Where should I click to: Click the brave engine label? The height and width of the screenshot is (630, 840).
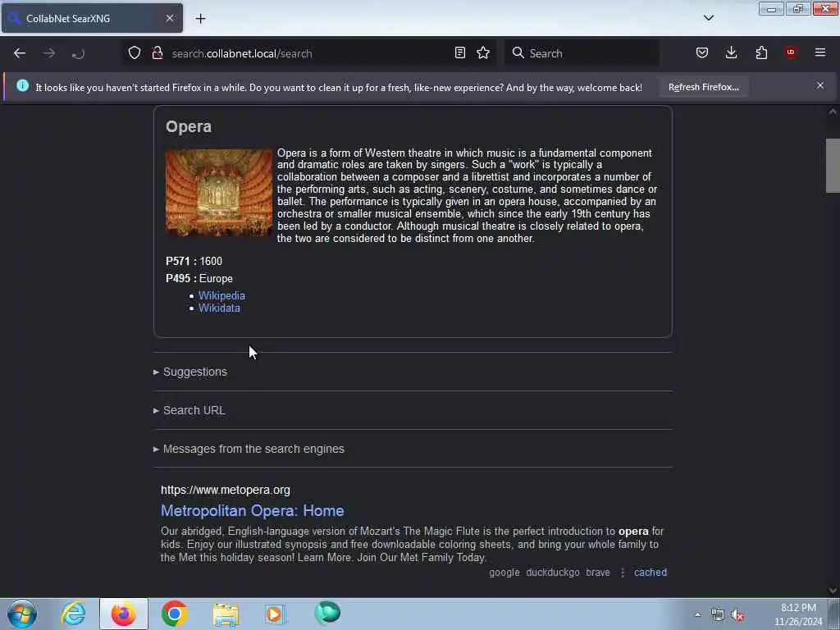(598, 572)
